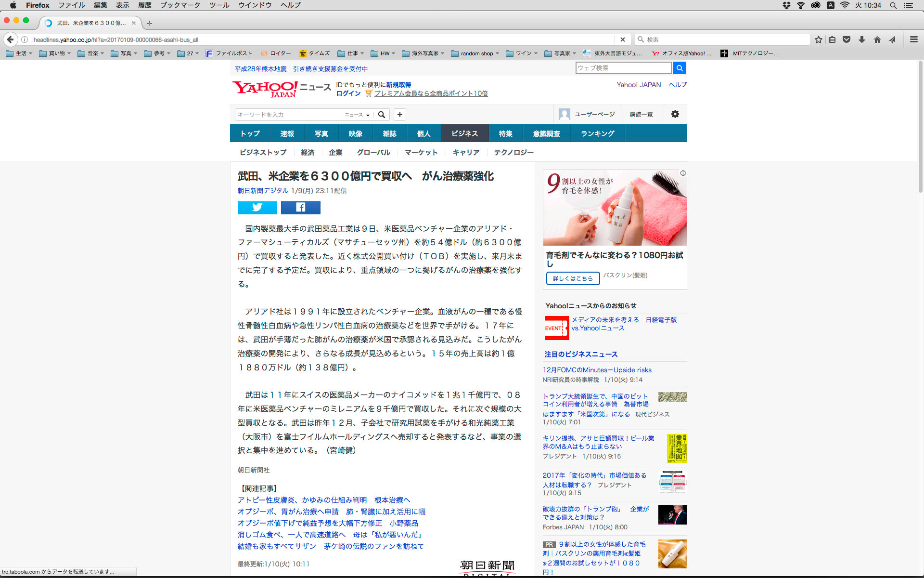924x578 pixels.
Task: Bookmark this page with star icon
Action: point(818,39)
